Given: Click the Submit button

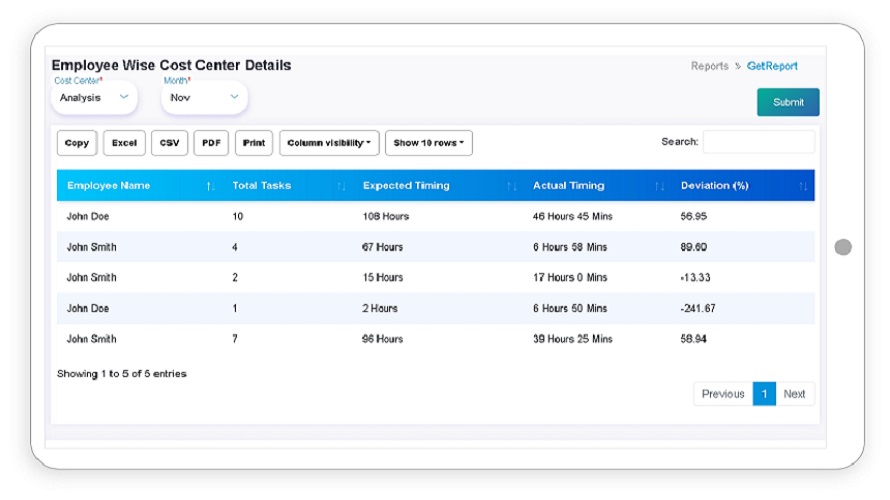Looking at the screenshot, I should click(x=788, y=102).
